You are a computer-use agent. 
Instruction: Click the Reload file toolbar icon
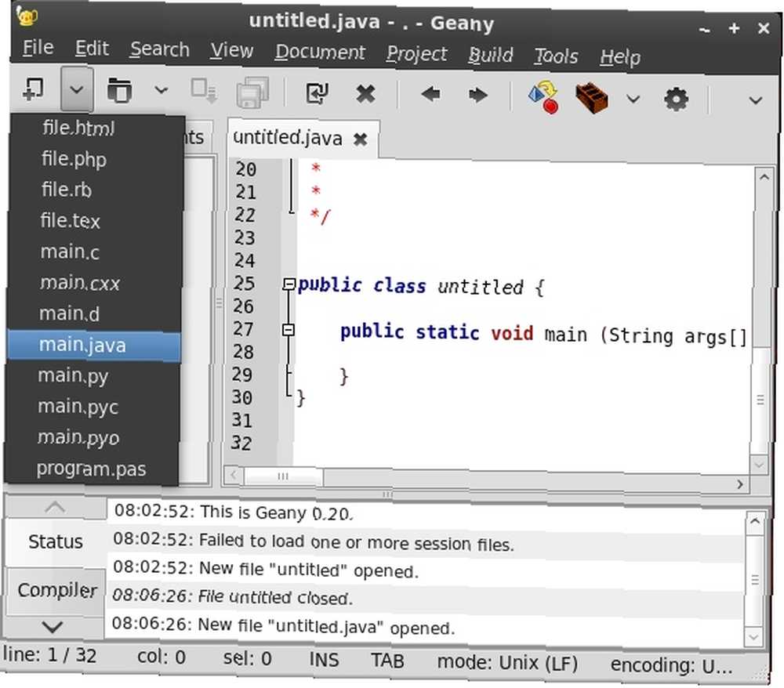click(x=317, y=93)
